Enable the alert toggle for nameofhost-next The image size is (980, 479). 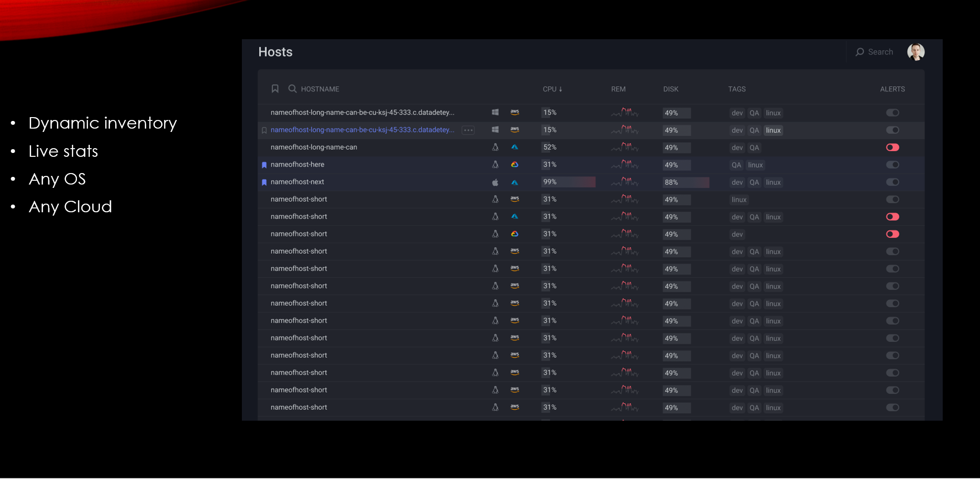892,182
